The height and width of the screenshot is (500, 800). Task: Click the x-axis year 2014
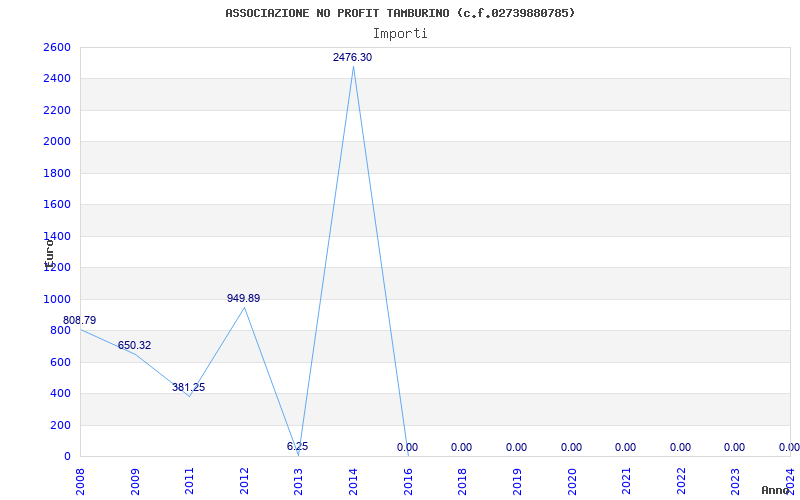pyautogui.click(x=354, y=481)
